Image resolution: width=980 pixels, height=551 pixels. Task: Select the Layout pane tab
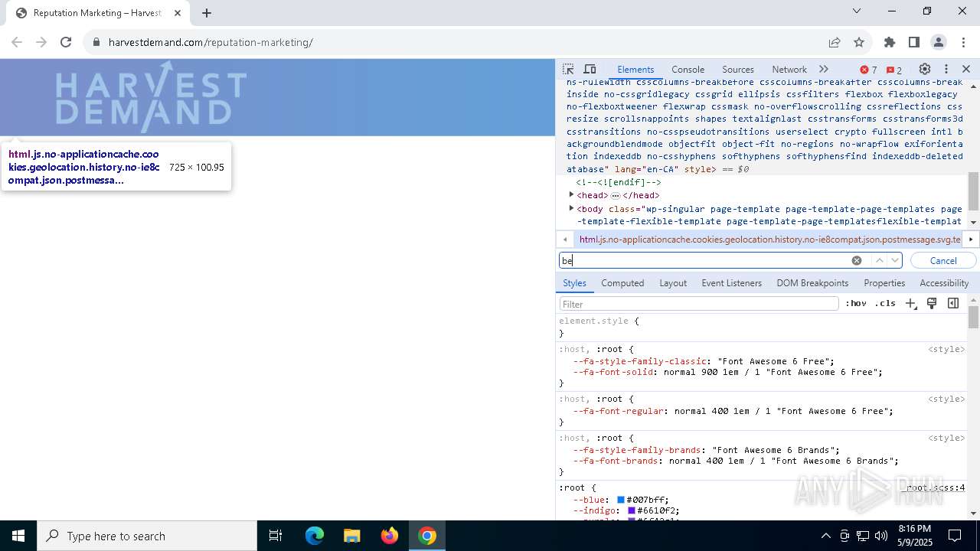coord(673,282)
